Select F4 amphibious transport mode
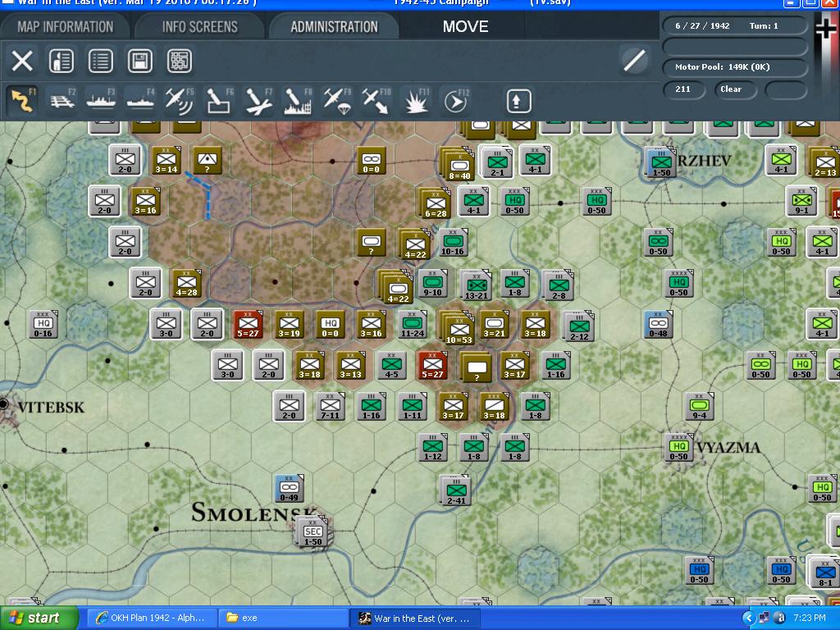 coord(140,101)
